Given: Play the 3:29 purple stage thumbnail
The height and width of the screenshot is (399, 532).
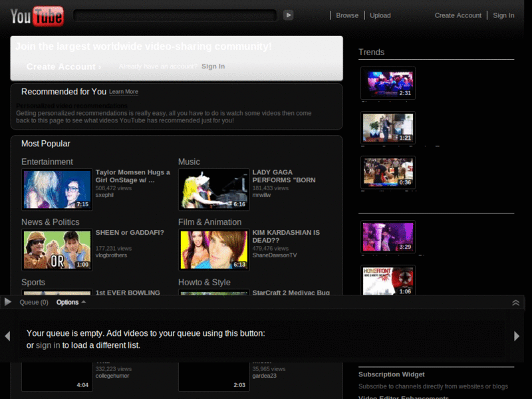Looking at the screenshot, I should [388, 237].
